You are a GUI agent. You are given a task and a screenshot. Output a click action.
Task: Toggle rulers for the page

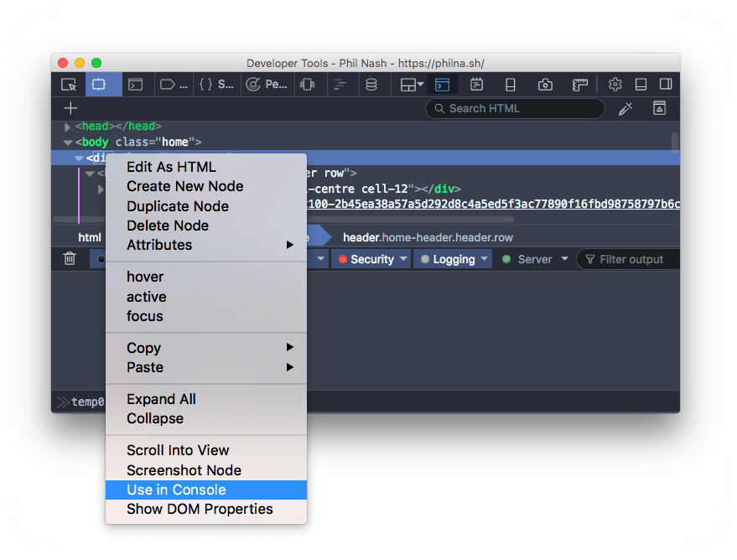[580, 85]
